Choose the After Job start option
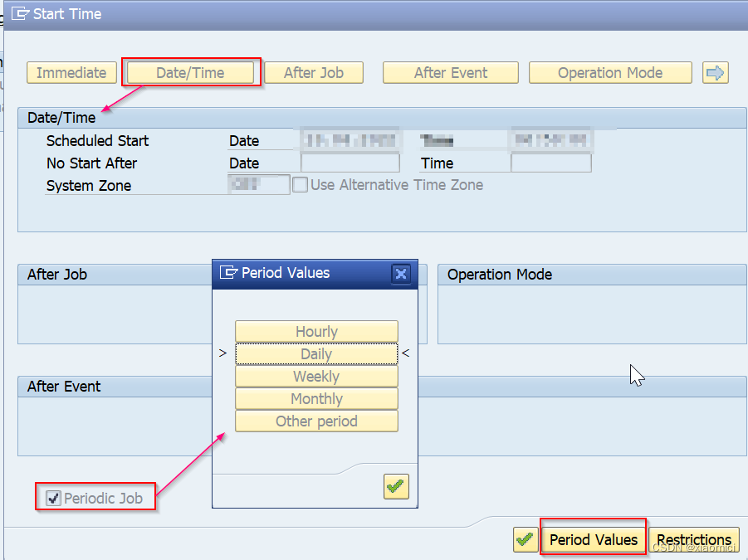748x560 pixels. click(314, 73)
